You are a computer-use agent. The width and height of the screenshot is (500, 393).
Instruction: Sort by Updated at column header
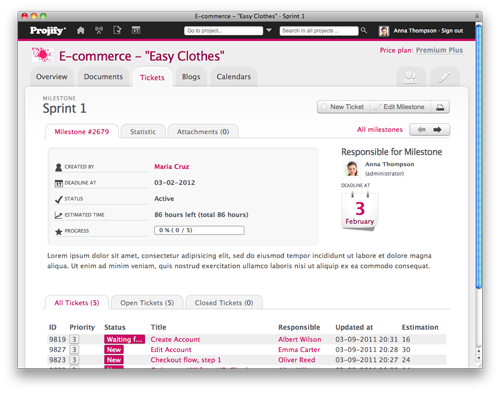(x=354, y=327)
